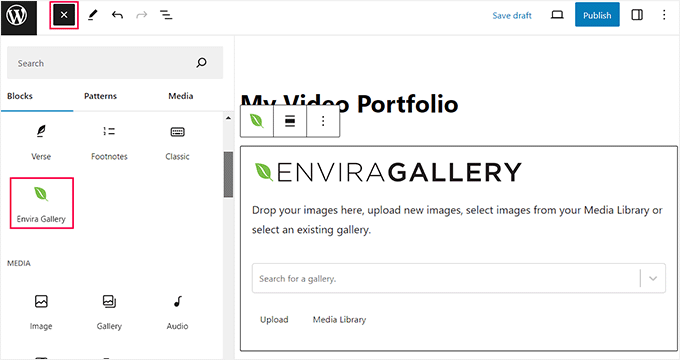
Task: Insert the Classic block
Action: tap(177, 142)
